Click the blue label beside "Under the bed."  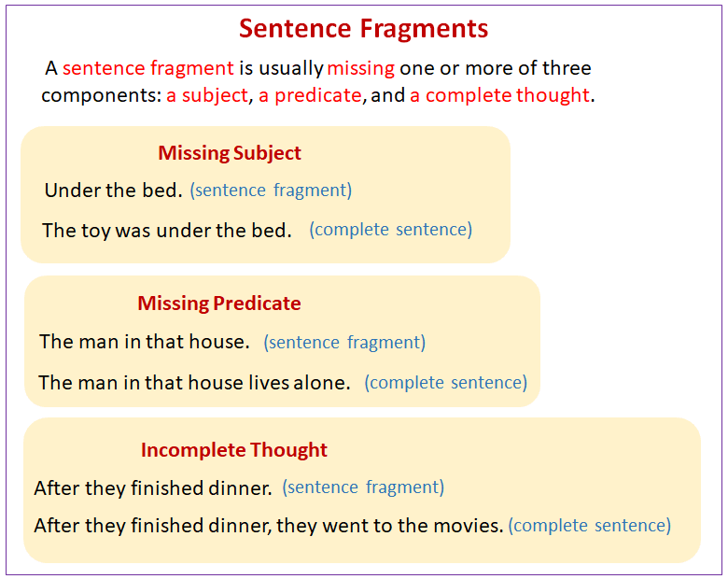tap(271, 191)
